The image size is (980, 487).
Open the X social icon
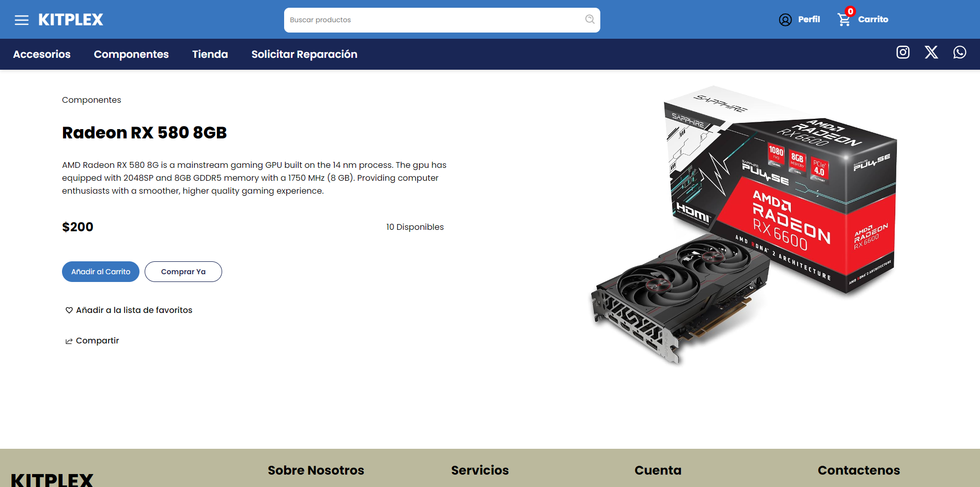pyautogui.click(x=931, y=52)
